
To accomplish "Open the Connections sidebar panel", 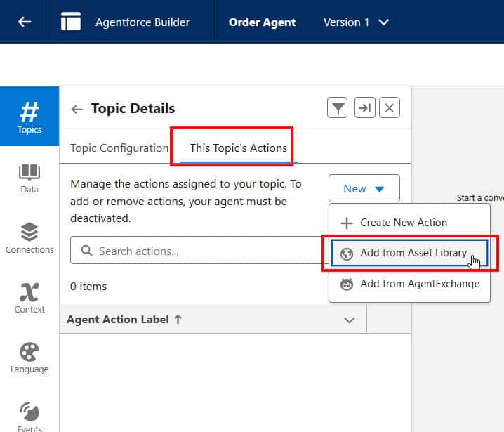I will tap(29, 238).
